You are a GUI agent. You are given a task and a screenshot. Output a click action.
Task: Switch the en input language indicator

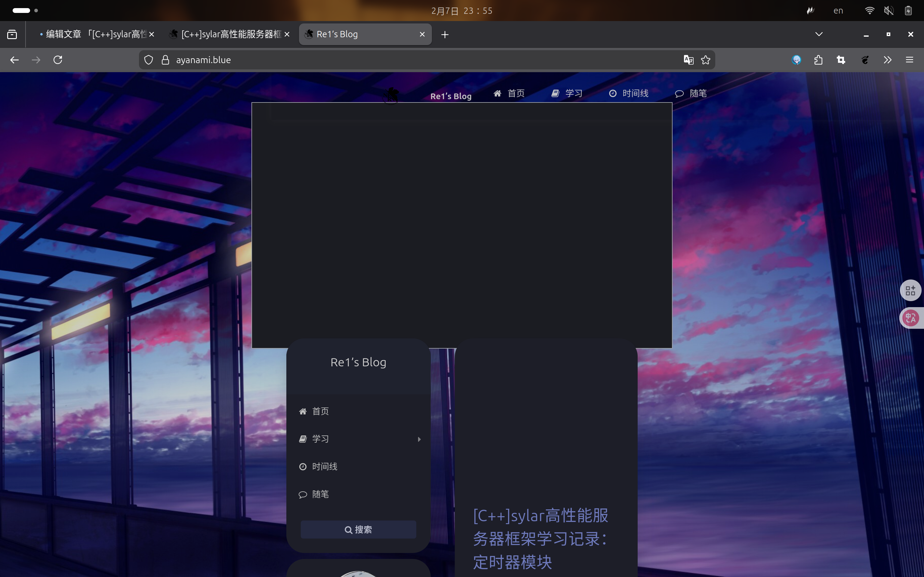[838, 11]
